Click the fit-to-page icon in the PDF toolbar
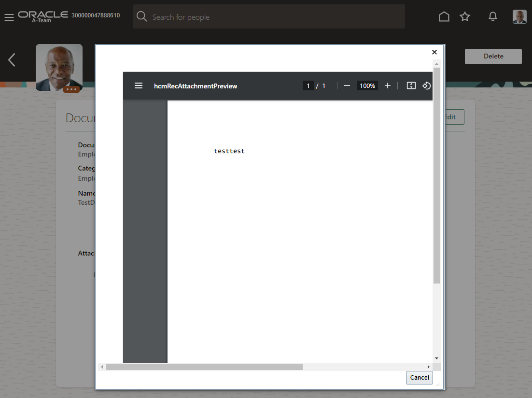The width and height of the screenshot is (532, 398). point(411,85)
